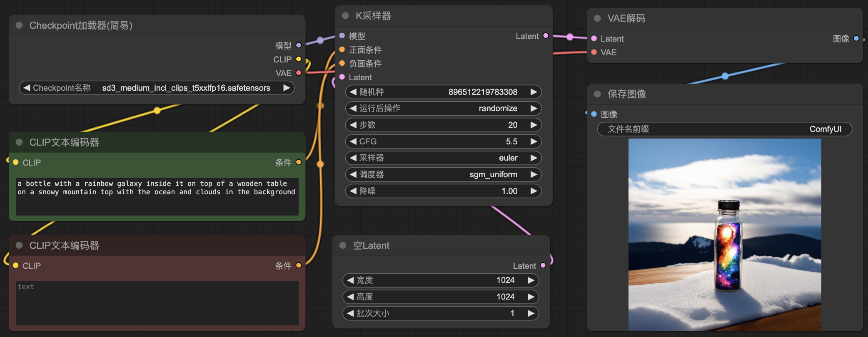Click the Latent input socket on VAE解码
Viewport: 868px width, 337px height.
point(594,38)
